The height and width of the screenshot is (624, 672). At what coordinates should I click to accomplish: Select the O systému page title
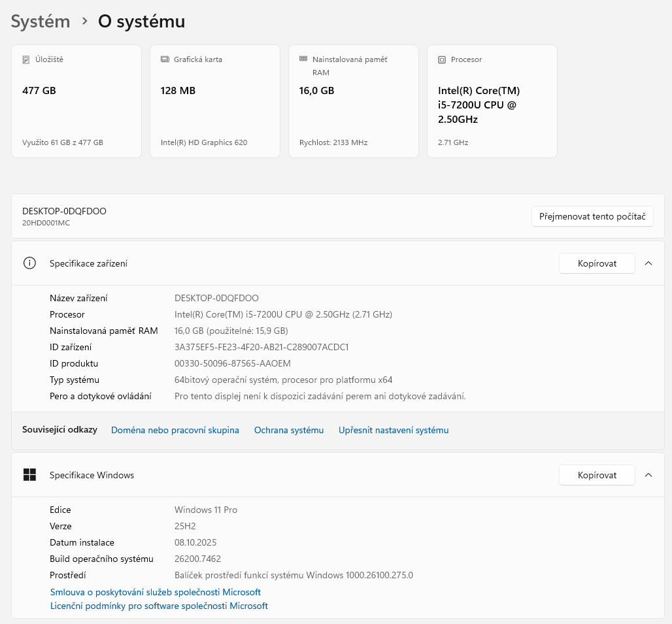[141, 21]
